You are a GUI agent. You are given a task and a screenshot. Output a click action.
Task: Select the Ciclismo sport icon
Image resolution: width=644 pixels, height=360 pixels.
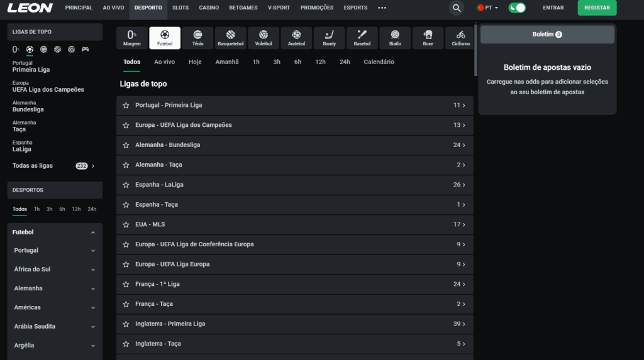pyautogui.click(x=460, y=38)
